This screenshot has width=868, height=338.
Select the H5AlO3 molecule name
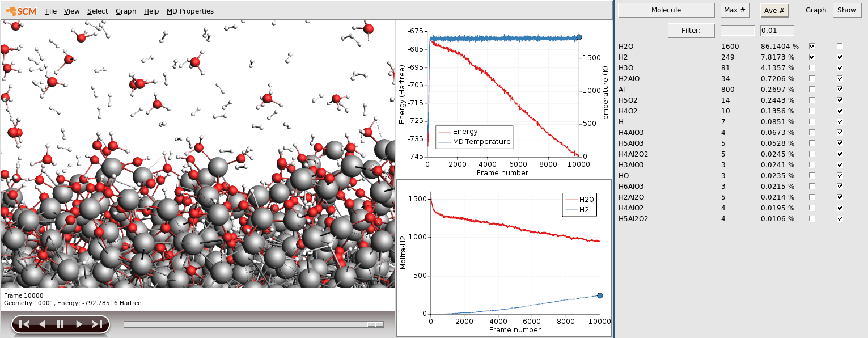(631, 143)
